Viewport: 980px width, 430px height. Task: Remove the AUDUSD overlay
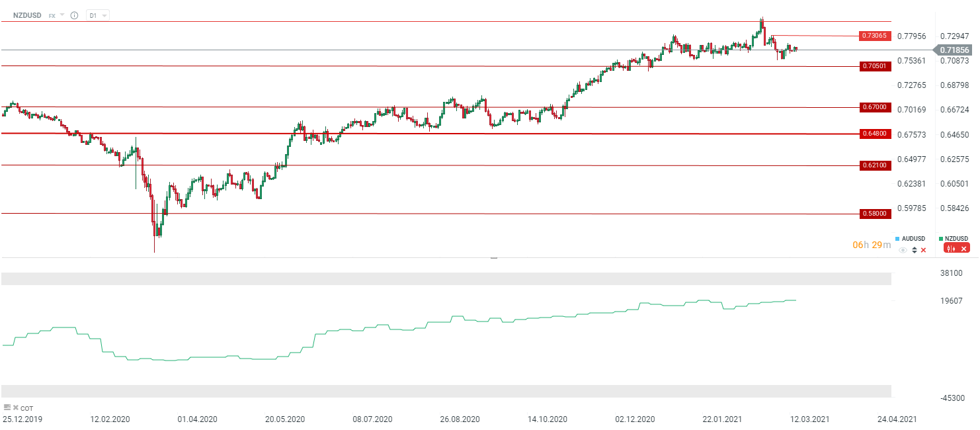[x=924, y=249]
